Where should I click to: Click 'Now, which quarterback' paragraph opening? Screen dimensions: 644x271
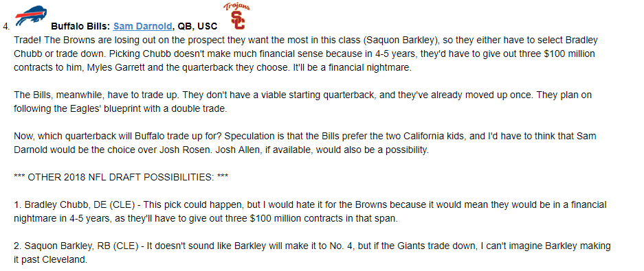(x=58, y=136)
